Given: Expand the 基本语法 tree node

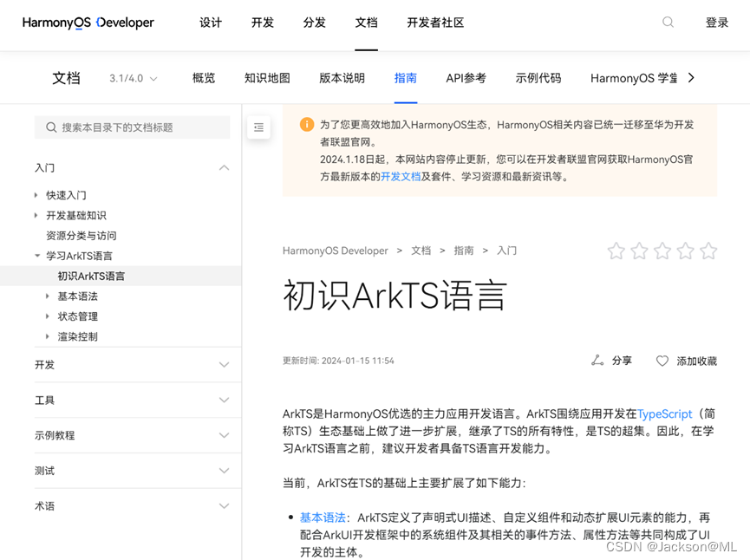Looking at the screenshot, I should coord(48,296).
